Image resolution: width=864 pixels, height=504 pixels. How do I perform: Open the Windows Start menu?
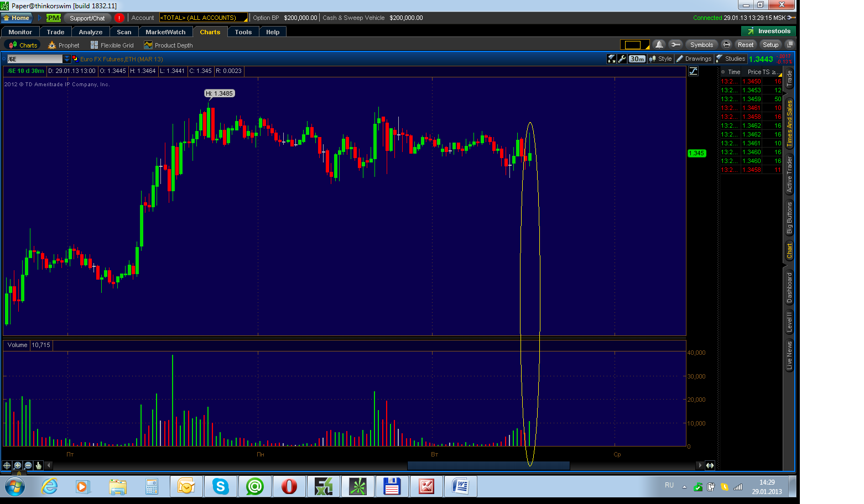[x=14, y=487]
